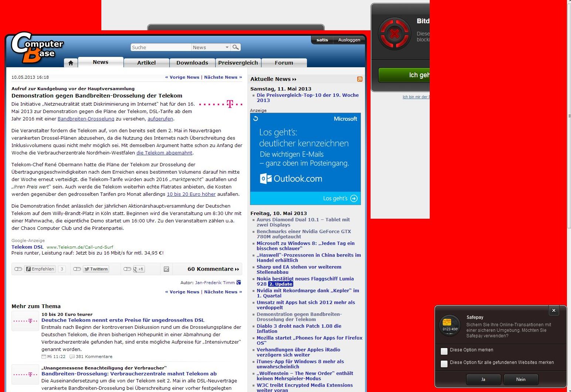Open Sharp und EA Stellenabbau news item

coord(299,269)
